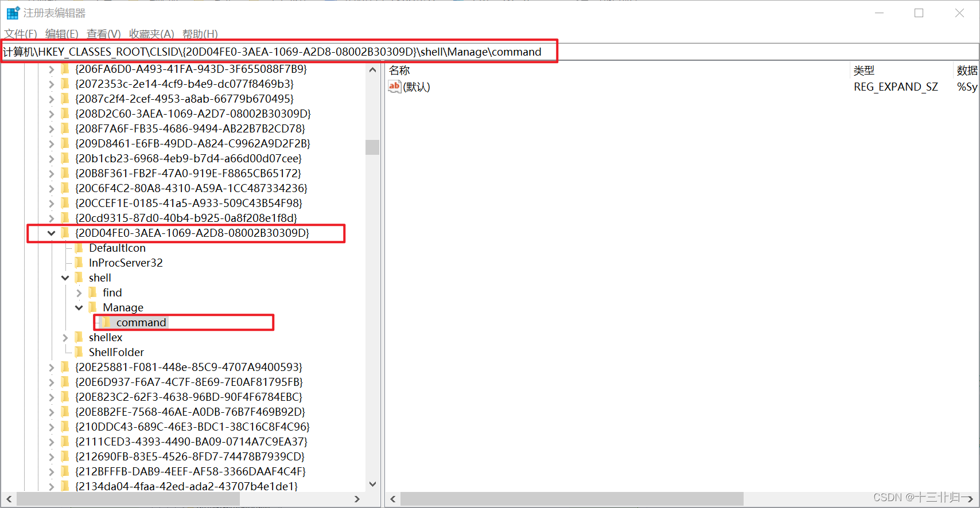Click the folder icon of find key
Screen dimensions: 980x508
[92, 292]
